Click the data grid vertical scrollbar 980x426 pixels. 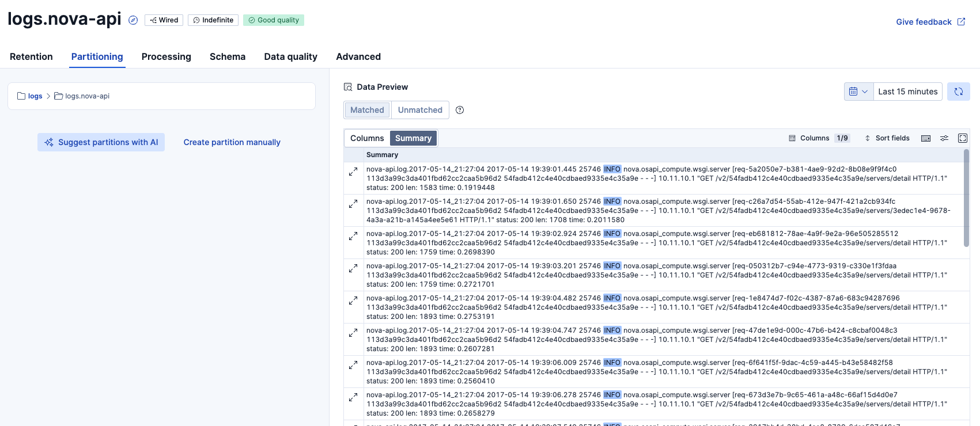pos(966,198)
